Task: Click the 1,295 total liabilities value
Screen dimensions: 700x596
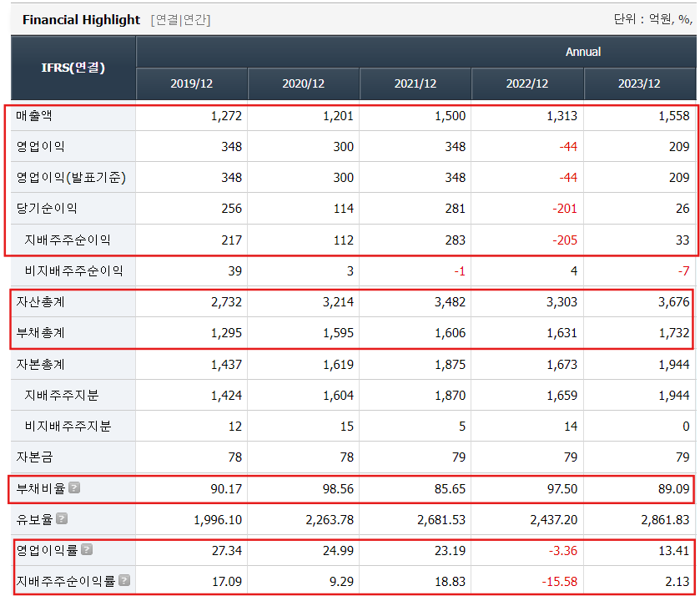Action: [226, 333]
